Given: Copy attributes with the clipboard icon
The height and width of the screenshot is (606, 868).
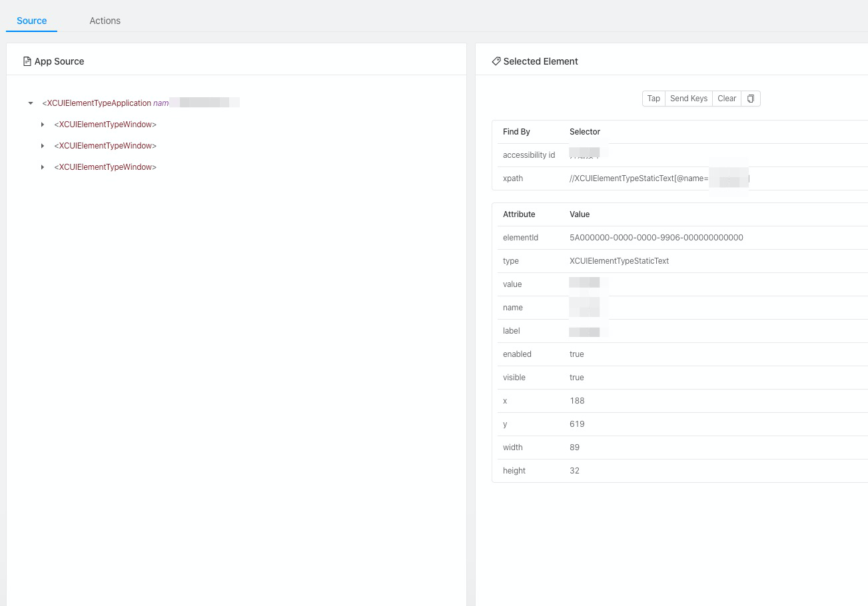Looking at the screenshot, I should tap(751, 99).
